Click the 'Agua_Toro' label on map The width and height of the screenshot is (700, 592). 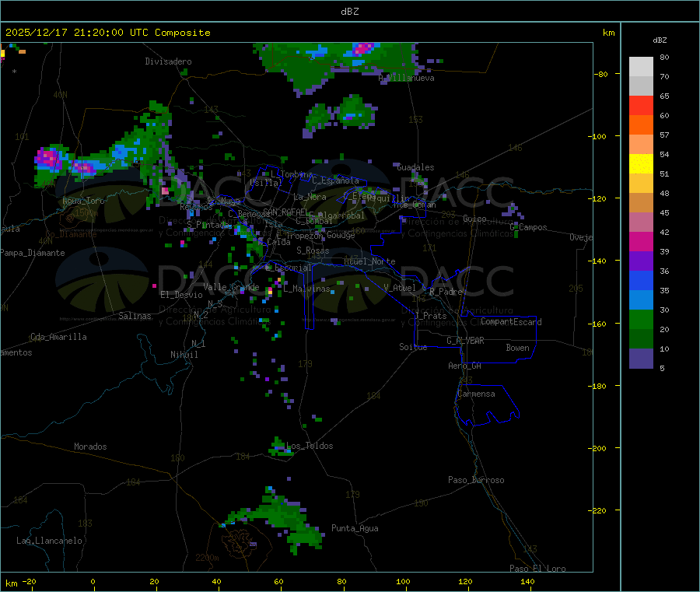click(x=83, y=201)
